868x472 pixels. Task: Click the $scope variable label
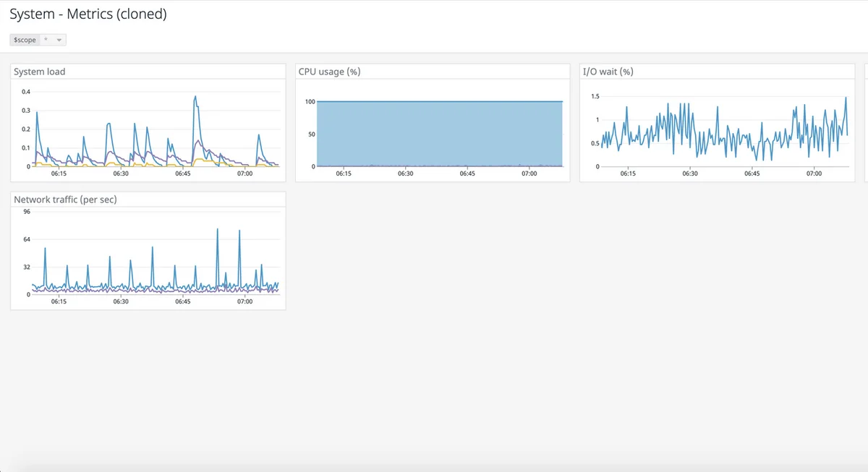pos(25,40)
